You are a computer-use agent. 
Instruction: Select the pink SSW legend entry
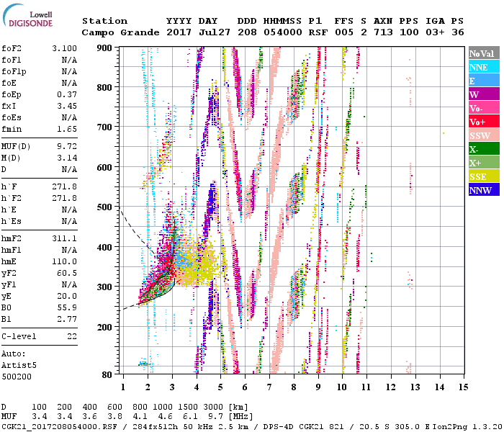click(x=483, y=135)
